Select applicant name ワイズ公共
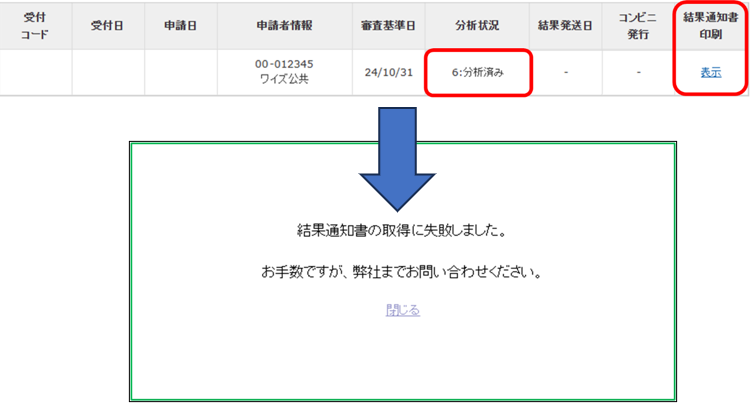 [x=284, y=79]
